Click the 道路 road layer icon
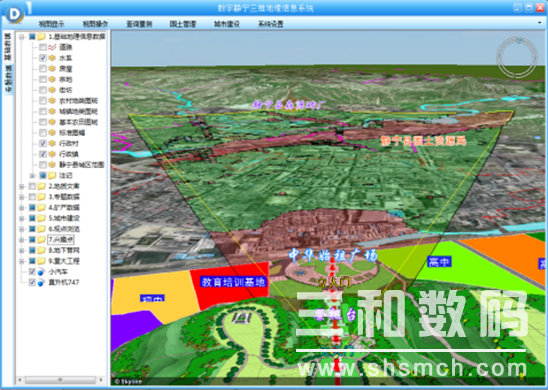Screen dimensions: 548x390 point(52,47)
